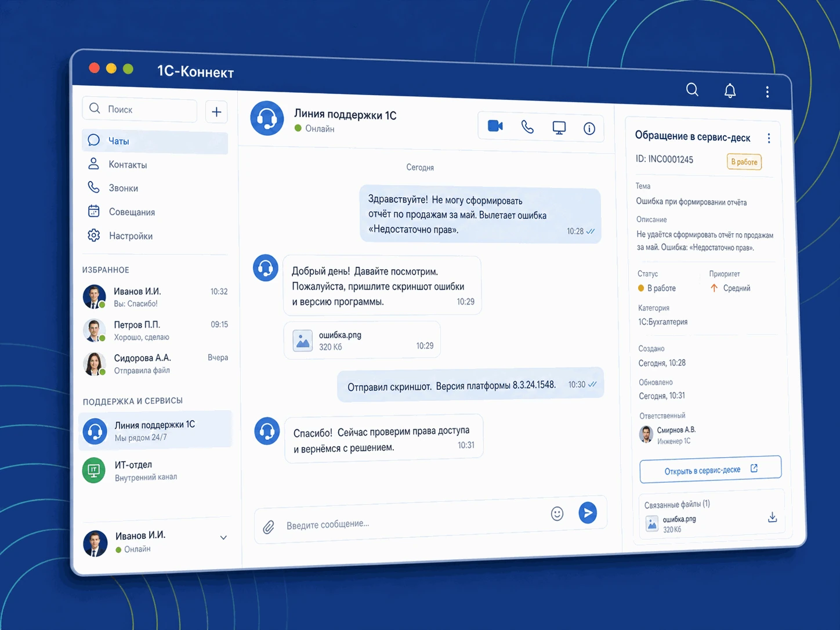The image size is (840, 630).
Task: Click the 1С-Коннект window title
Action: (x=195, y=71)
